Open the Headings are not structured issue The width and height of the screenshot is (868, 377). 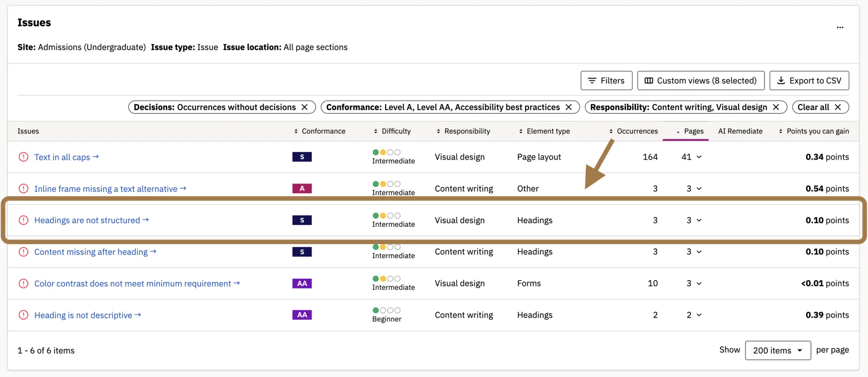92,220
